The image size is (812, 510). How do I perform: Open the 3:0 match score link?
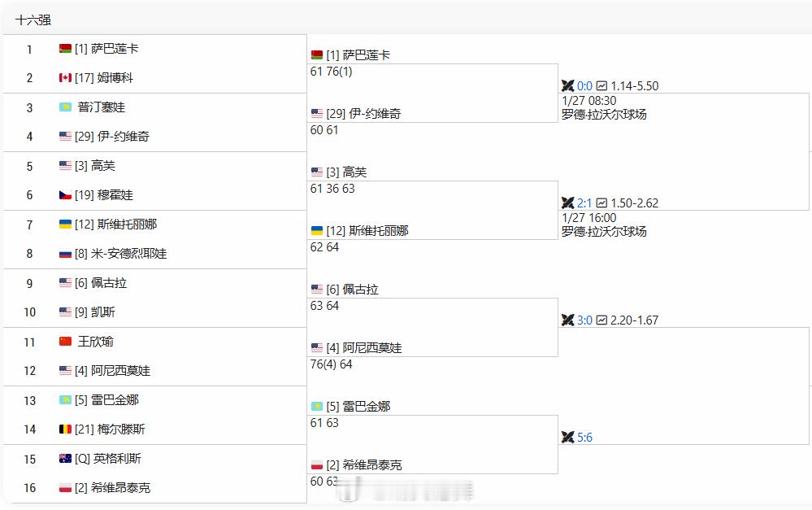point(583,320)
